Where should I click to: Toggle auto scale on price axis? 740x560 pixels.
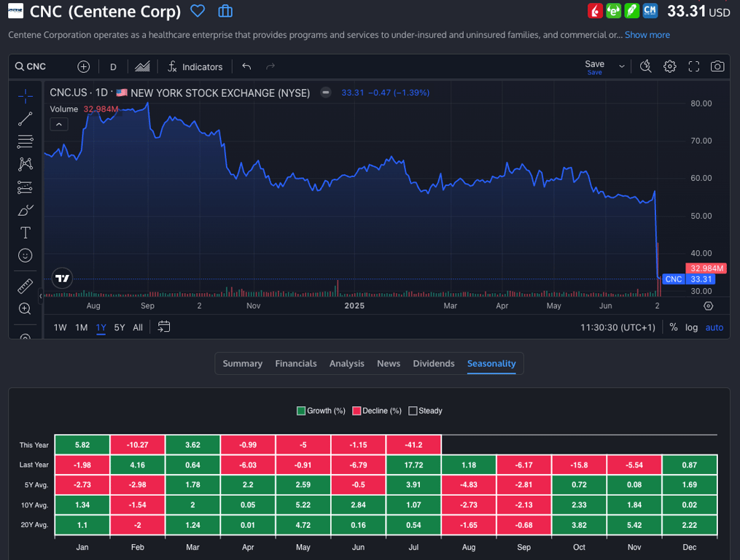(714, 327)
